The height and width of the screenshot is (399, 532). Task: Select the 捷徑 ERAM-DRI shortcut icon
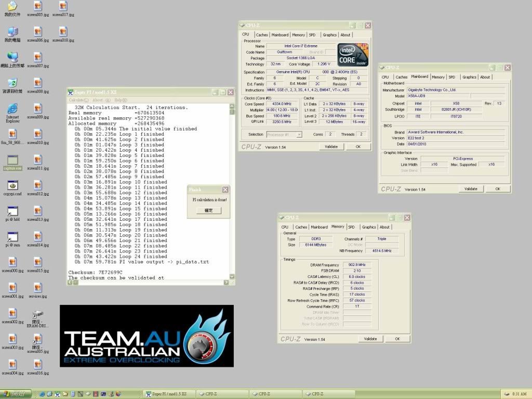pyautogui.click(x=38, y=318)
